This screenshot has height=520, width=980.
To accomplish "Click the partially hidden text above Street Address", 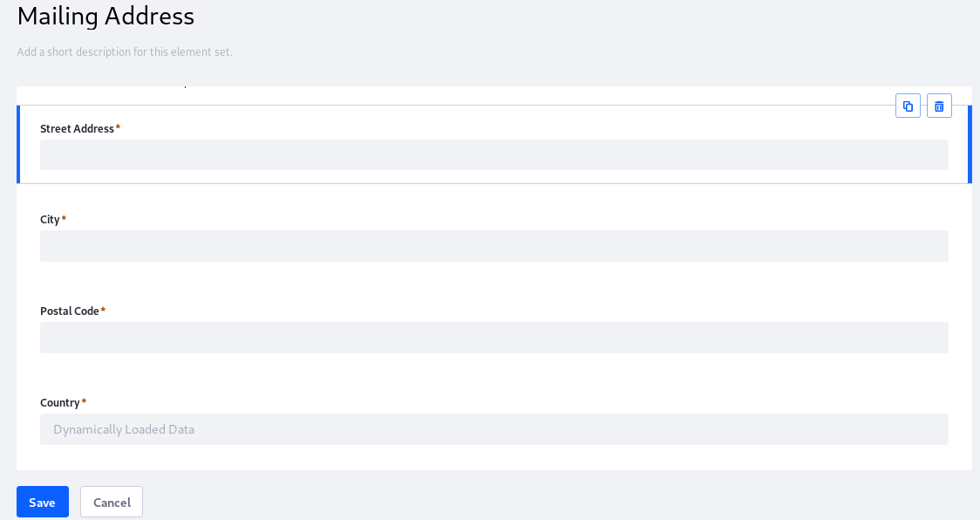I will pos(186,86).
